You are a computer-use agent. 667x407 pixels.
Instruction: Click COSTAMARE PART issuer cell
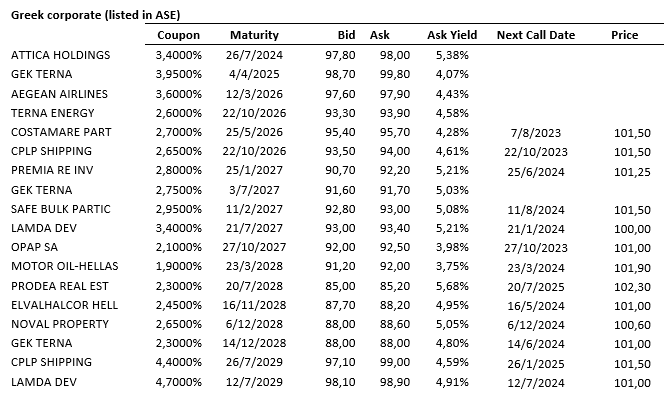60,132
